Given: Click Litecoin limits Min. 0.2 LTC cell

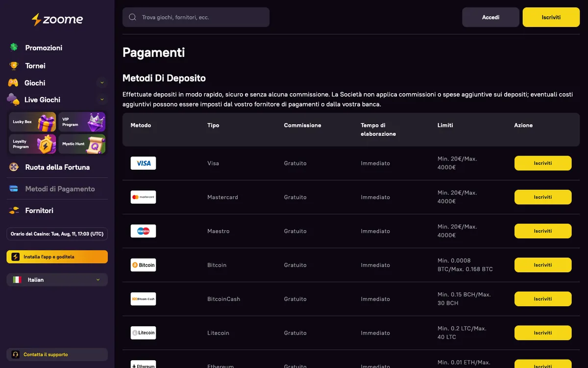Looking at the screenshot, I should [x=462, y=333].
